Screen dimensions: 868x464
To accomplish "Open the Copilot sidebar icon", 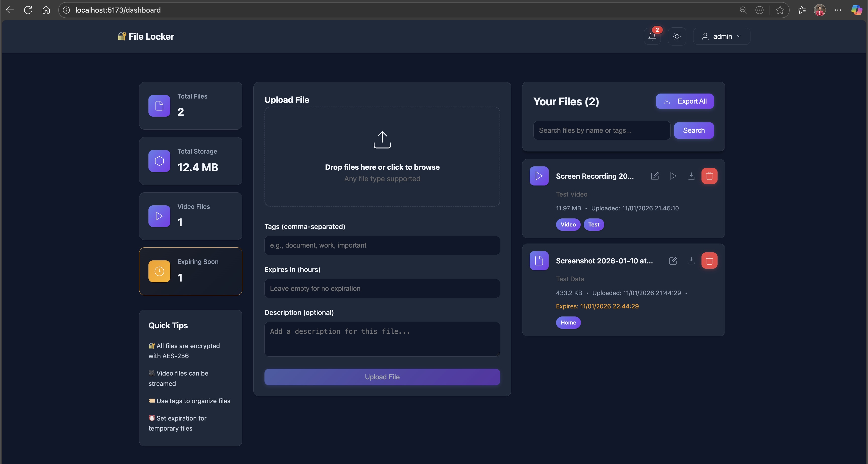I will (x=856, y=10).
